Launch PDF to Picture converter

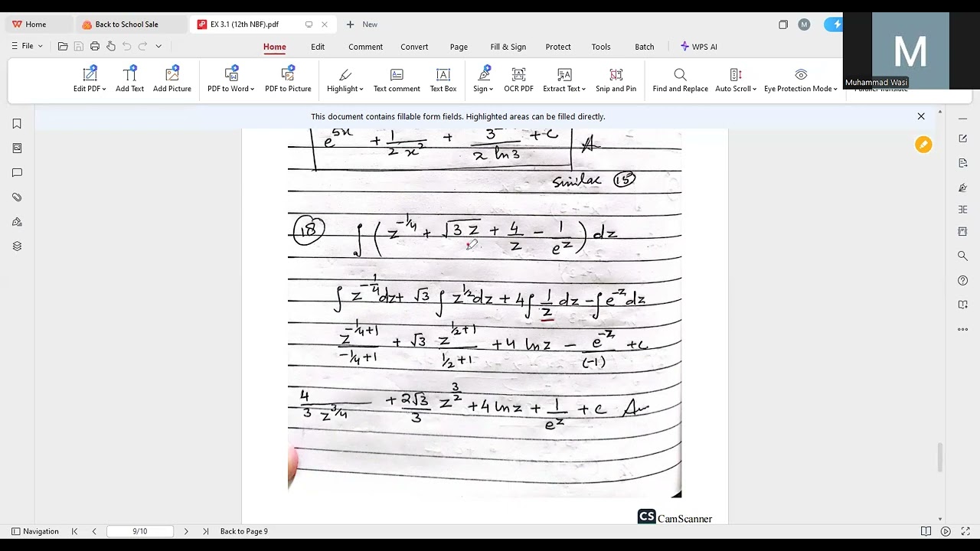click(288, 80)
